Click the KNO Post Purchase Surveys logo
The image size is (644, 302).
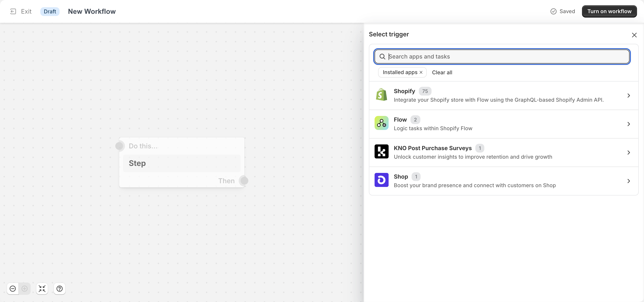[x=382, y=151]
